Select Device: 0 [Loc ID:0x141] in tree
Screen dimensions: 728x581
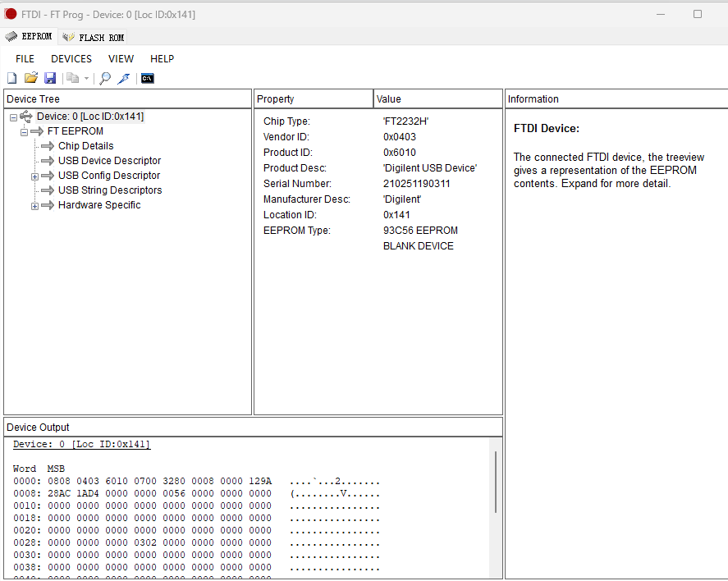(90, 117)
